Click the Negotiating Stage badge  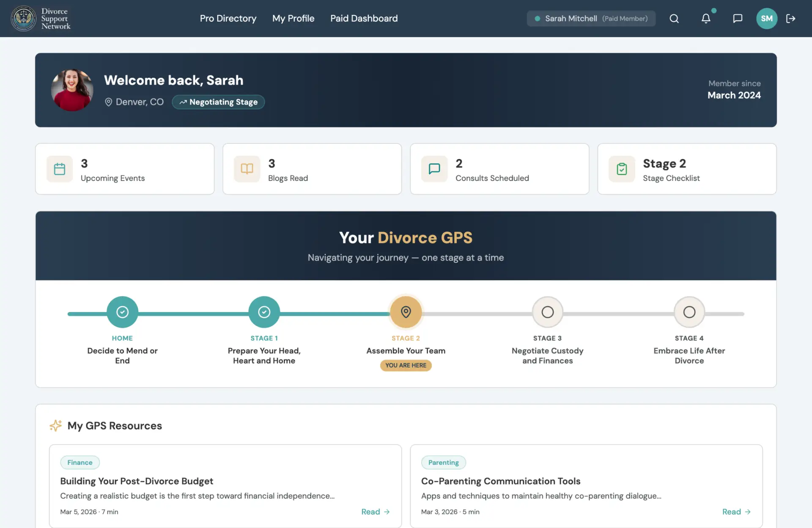tap(218, 102)
